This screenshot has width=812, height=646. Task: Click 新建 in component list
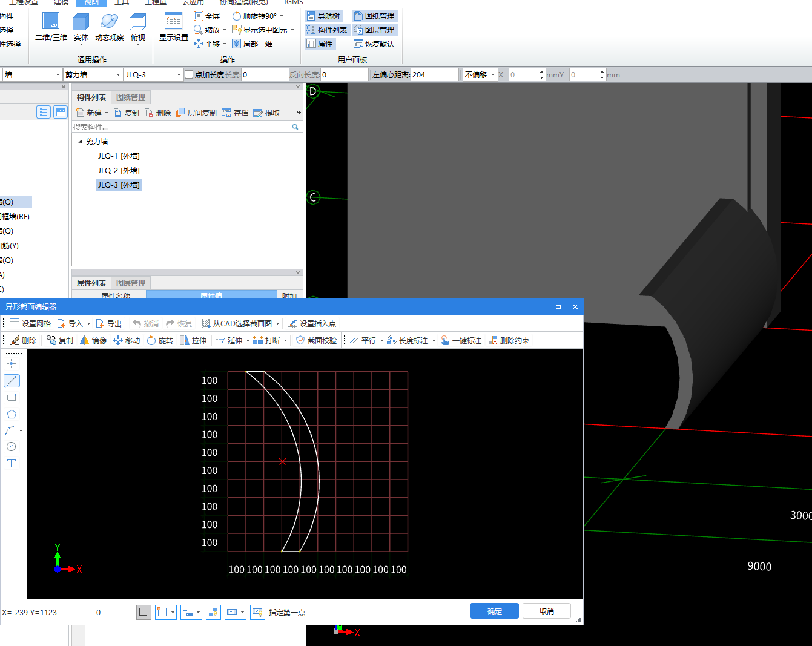[x=89, y=113]
